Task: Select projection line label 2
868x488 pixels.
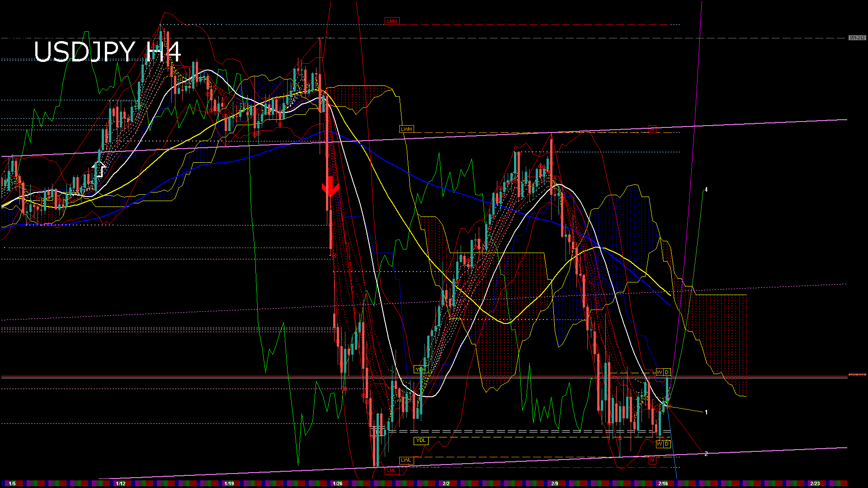Action: (x=706, y=454)
